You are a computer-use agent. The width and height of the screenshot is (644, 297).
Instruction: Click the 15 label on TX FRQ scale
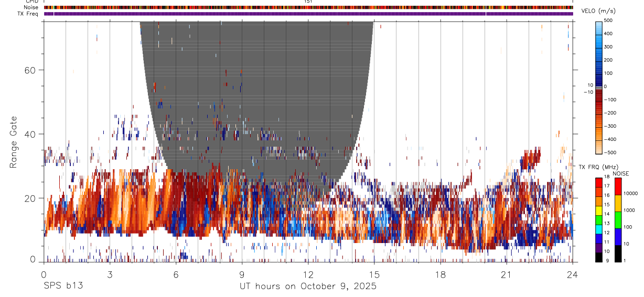(607, 205)
